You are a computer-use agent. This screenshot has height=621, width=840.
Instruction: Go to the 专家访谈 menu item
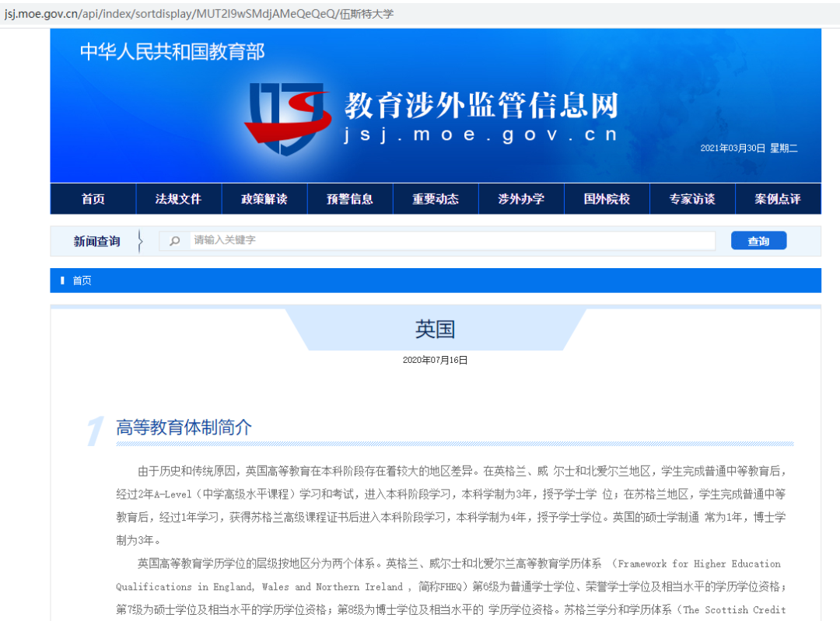click(x=692, y=199)
